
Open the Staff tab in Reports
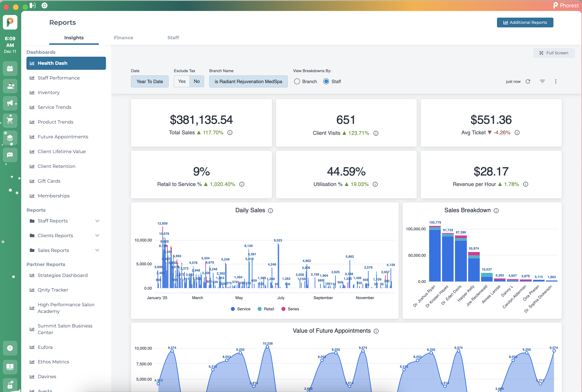(173, 37)
